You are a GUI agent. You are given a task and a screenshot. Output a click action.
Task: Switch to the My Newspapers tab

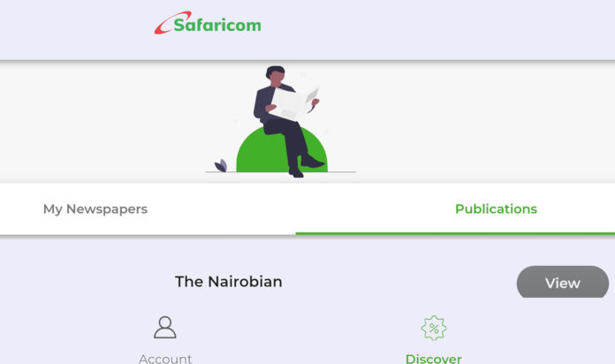coord(95,209)
